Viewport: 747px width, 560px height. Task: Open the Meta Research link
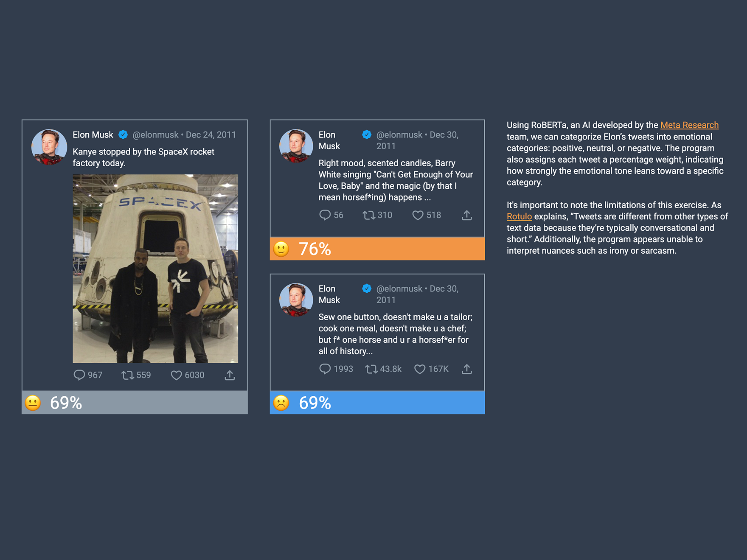coord(689,125)
